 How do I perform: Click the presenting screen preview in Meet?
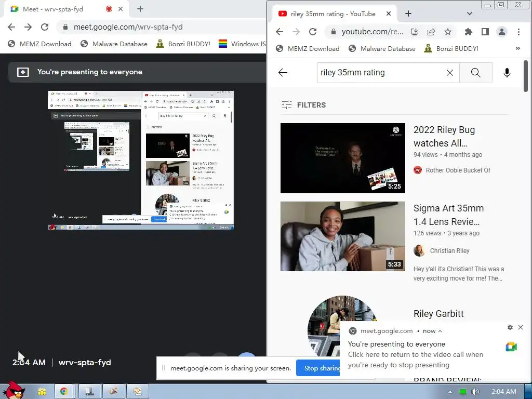[141, 160]
